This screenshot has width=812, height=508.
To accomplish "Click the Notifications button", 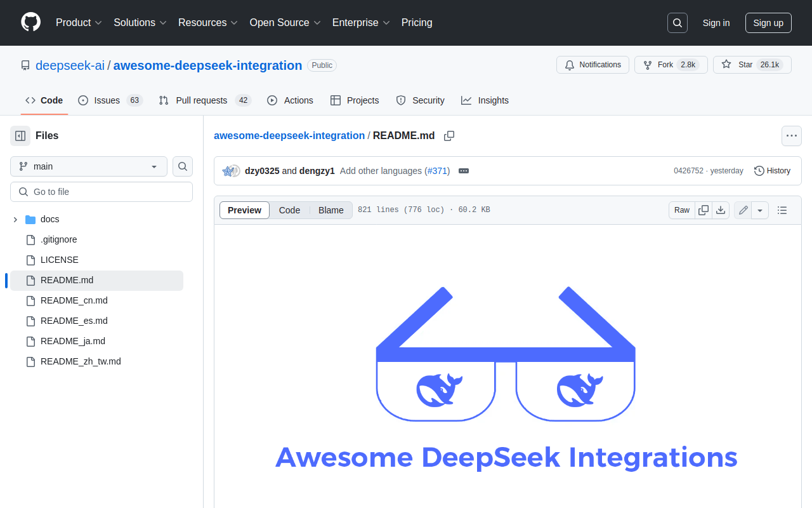I will 593,65.
